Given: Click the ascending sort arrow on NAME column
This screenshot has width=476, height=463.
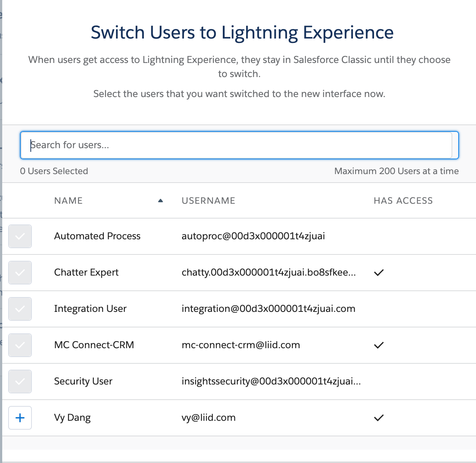Looking at the screenshot, I should 161,200.
